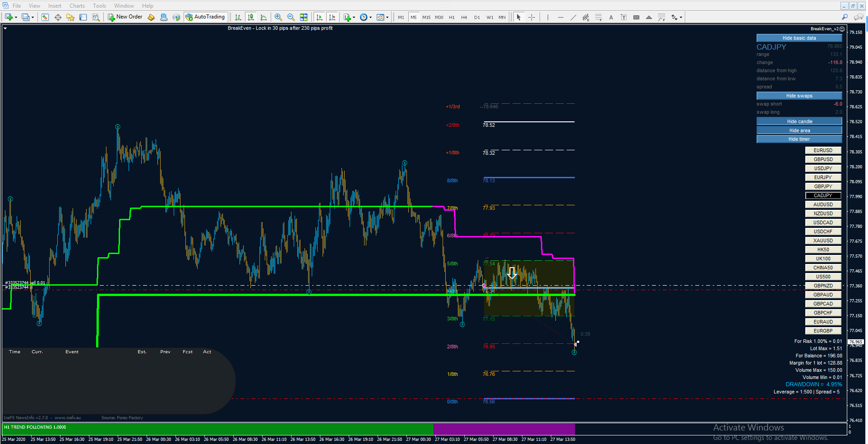Select the Draw Trendline tool
The height and width of the screenshot is (444, 868).
pyautogui.click(x=573, y=17)
